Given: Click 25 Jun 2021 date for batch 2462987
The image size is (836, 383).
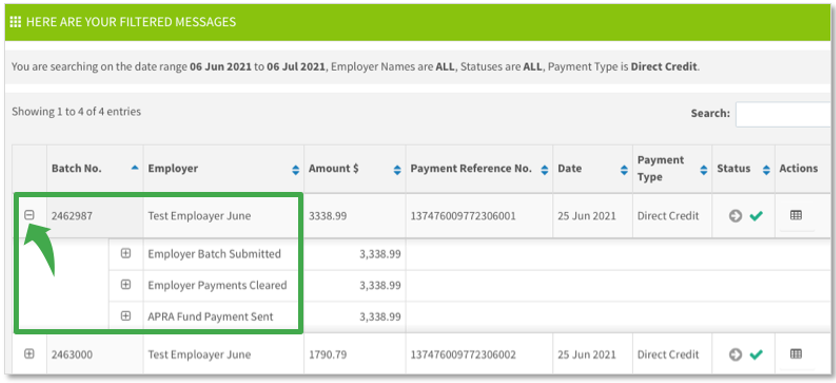Looking at the screenshot, I should [x=586, y=216].
